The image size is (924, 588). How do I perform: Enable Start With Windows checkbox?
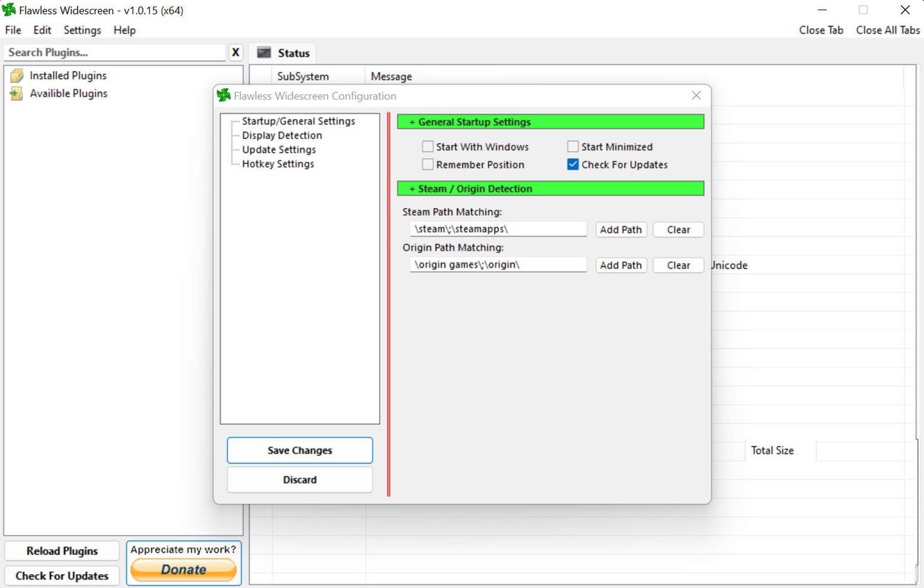(x=428, y=147)
